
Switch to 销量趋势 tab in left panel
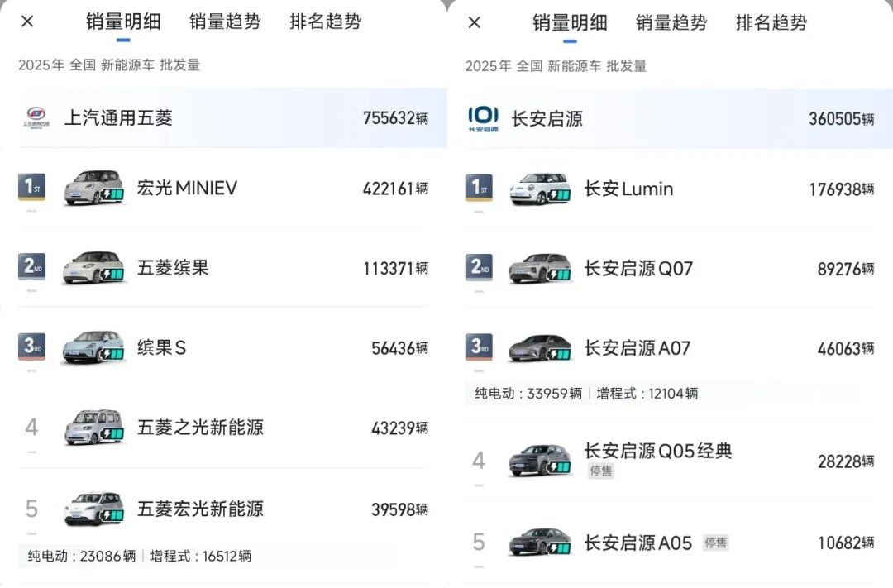point(225,22)
